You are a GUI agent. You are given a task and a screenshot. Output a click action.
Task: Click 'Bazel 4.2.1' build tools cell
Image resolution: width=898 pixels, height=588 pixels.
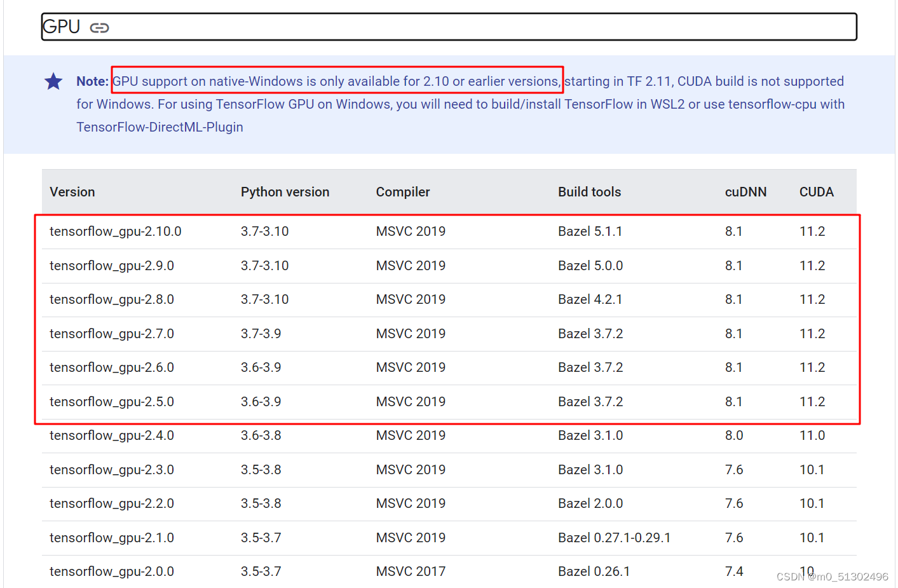coord(590,299)
